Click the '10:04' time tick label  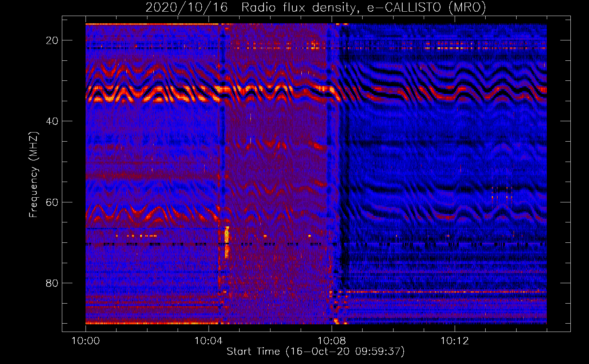pyautogui.click(x=209, y=341)
